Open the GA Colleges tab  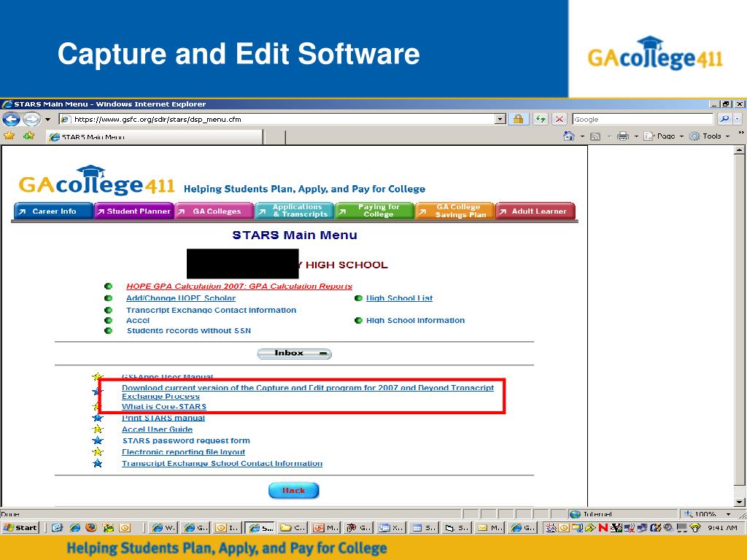pos(214,211)
